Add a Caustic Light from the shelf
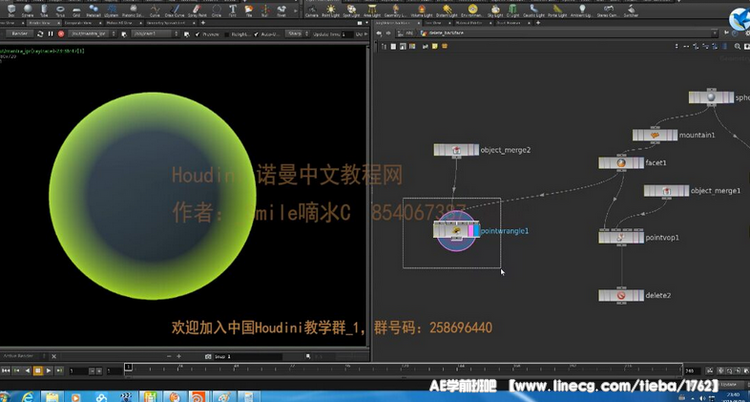 [534, 10]
